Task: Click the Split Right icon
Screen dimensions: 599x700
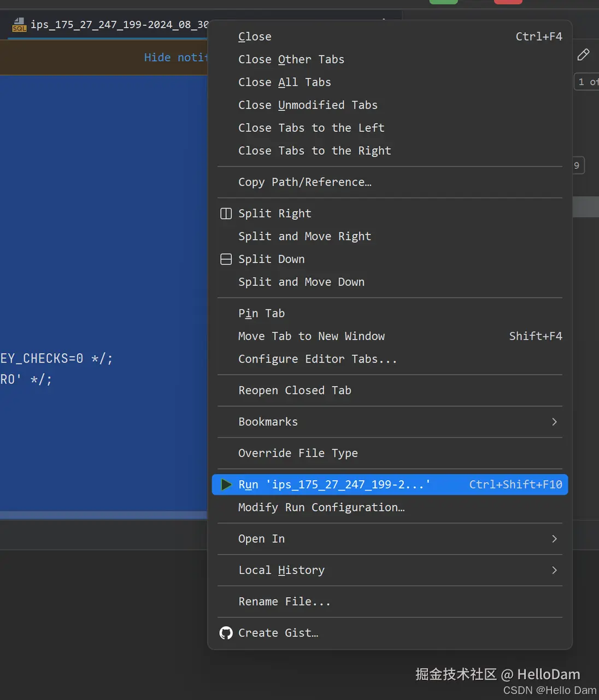Action: [226, 214]
